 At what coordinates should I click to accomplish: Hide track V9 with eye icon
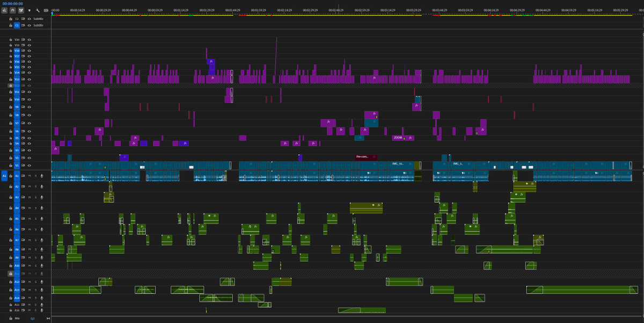pyautogui.click(x=30, y=107)
